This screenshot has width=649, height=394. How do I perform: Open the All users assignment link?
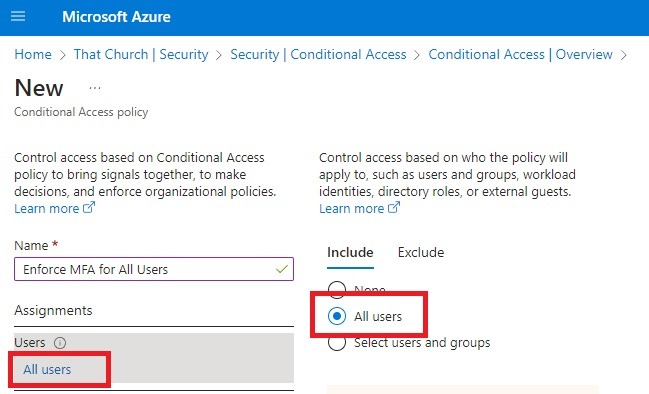(x=47, y=369)
